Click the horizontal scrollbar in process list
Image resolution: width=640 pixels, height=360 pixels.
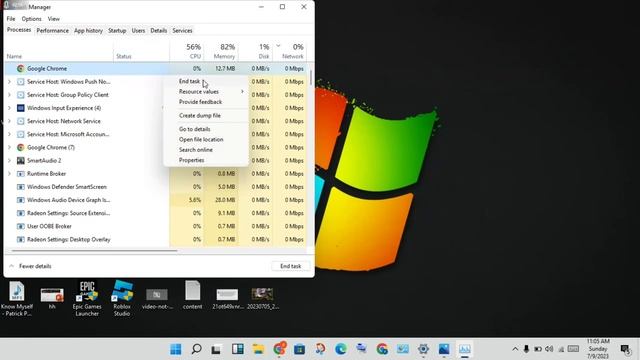95,250
